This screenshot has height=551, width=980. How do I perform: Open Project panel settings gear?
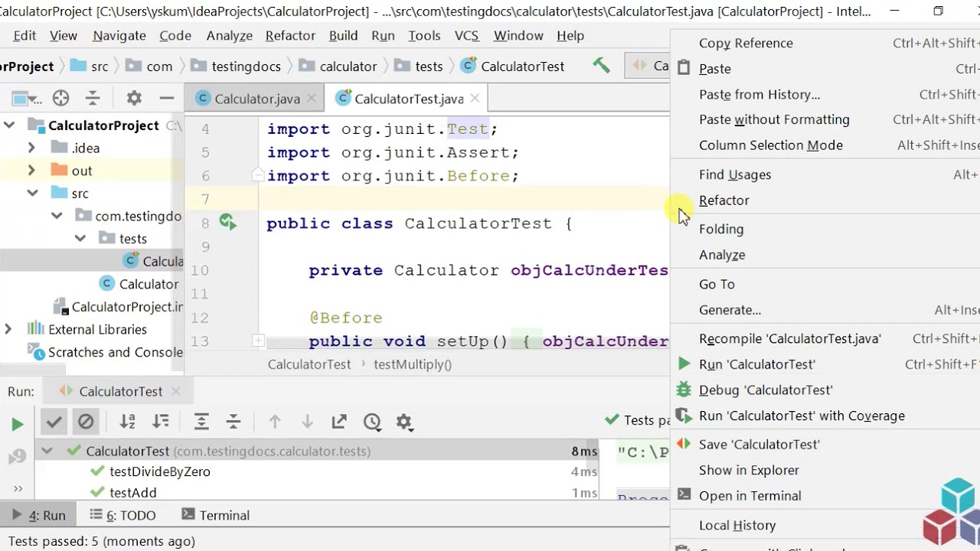(134, 98)
